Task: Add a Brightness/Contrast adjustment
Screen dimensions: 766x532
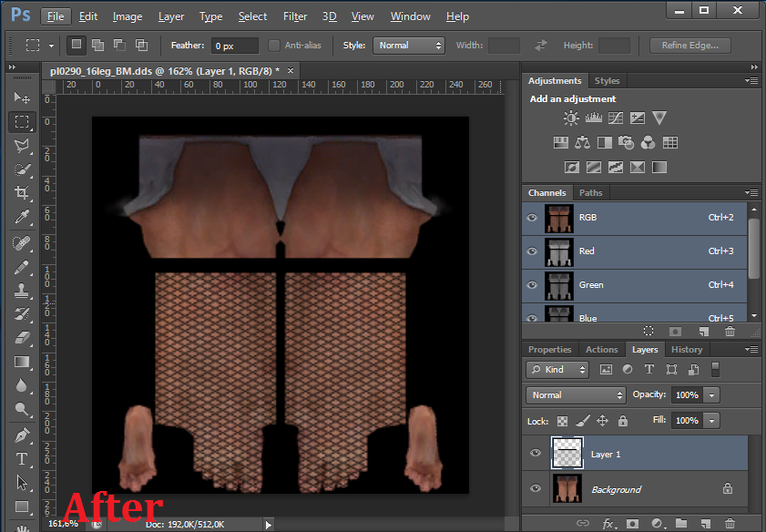Action: [x=571, y=118]
